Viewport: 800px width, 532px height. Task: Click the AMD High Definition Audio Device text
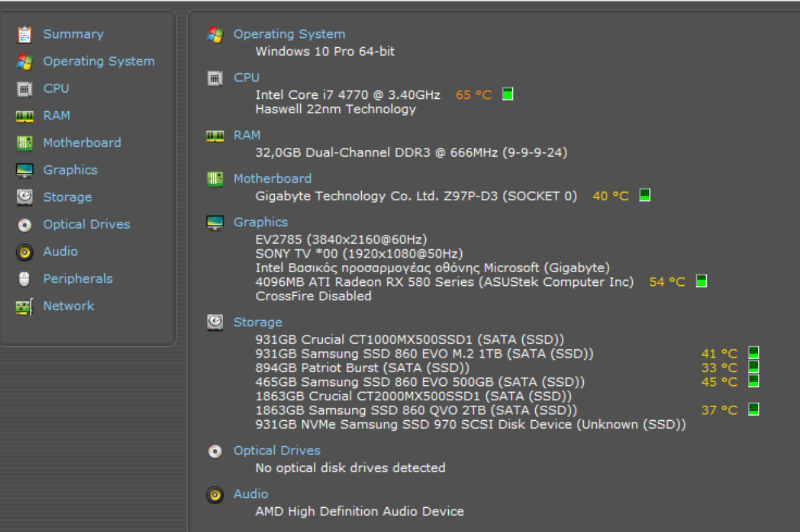pos(360,511)
